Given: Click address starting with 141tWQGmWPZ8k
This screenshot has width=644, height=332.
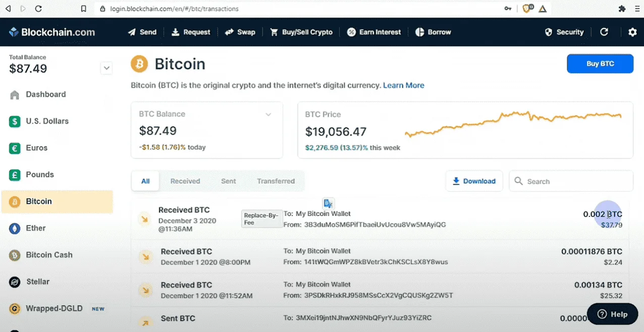Looking at the screenshot, I should coord(376,262).
